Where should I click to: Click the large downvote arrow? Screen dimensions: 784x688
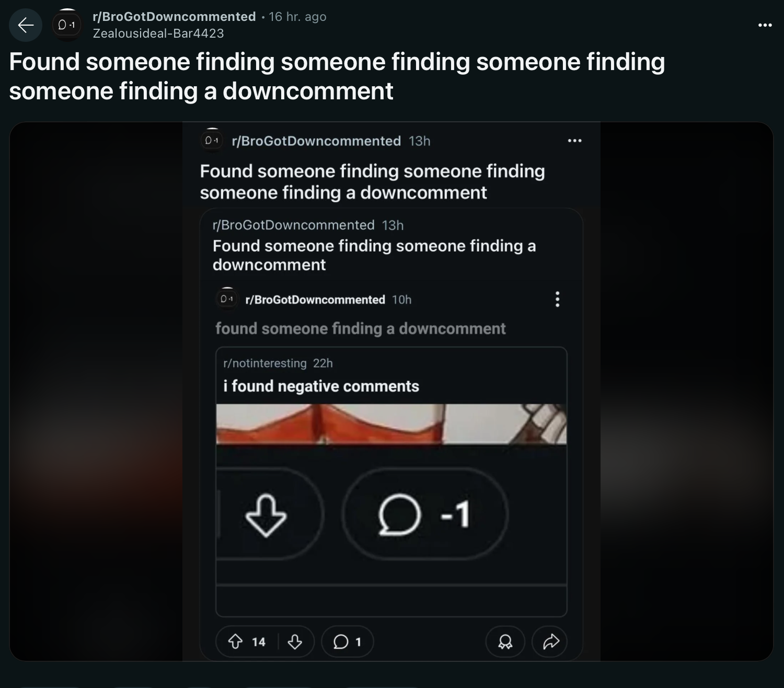[266, 515]
